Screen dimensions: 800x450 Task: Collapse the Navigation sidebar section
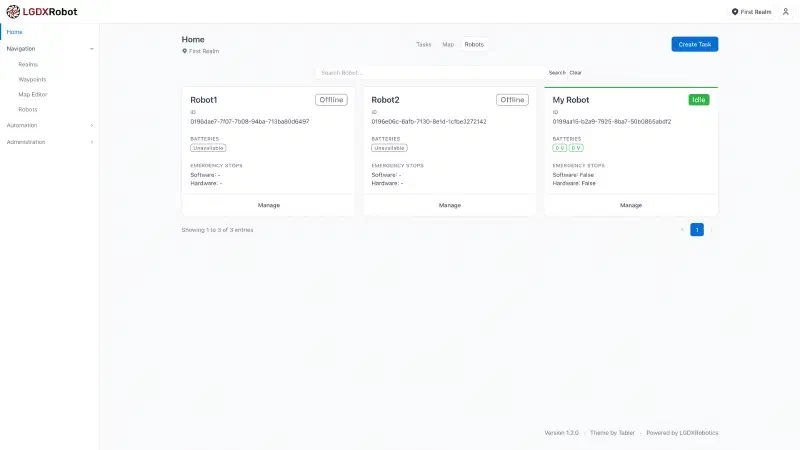click(x=49, y=48)
